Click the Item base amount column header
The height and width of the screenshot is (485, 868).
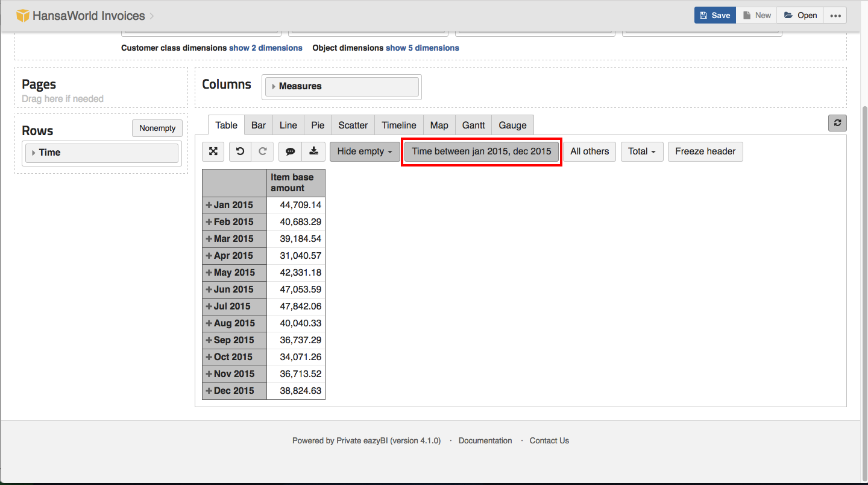coord(295,183)
